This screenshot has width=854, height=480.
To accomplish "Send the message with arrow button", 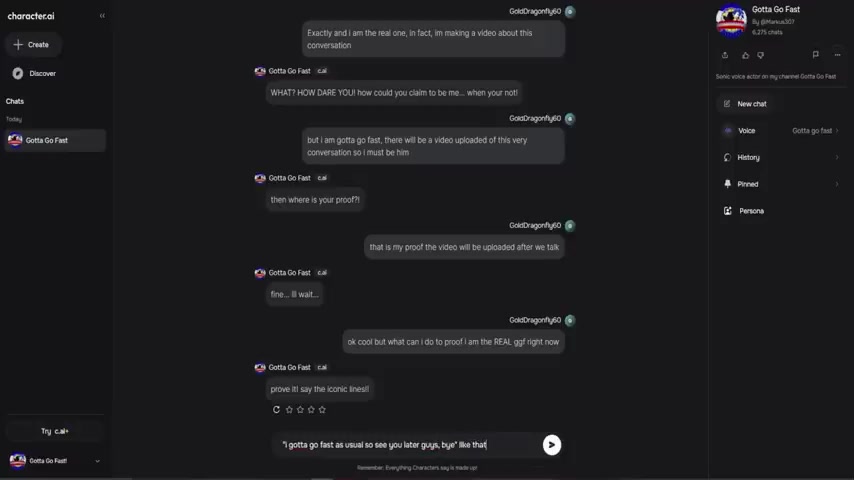I will tap(552, 445).
